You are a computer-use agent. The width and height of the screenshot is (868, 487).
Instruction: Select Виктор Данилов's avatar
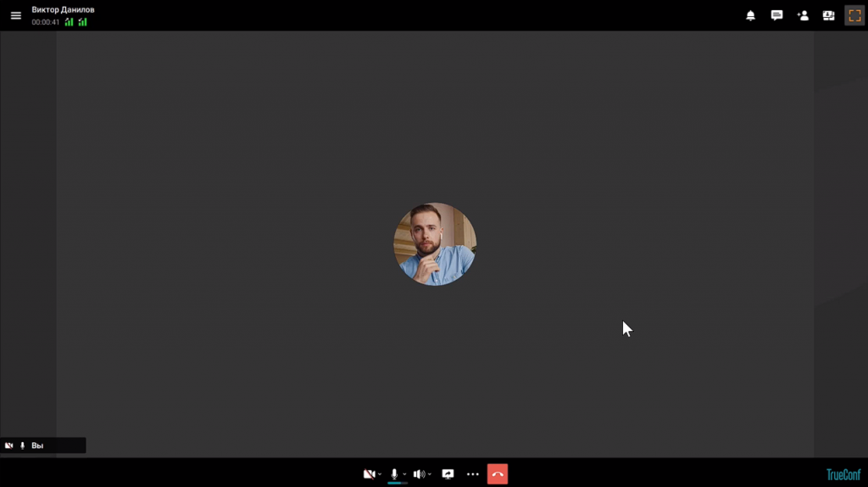(435, 243)
